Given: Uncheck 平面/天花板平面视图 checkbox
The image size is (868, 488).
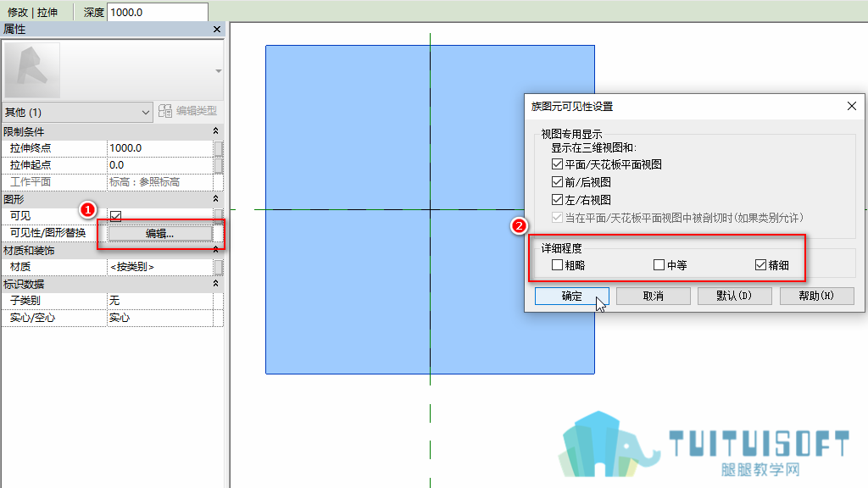Looking at the screenshot, I should click(557, 164).
